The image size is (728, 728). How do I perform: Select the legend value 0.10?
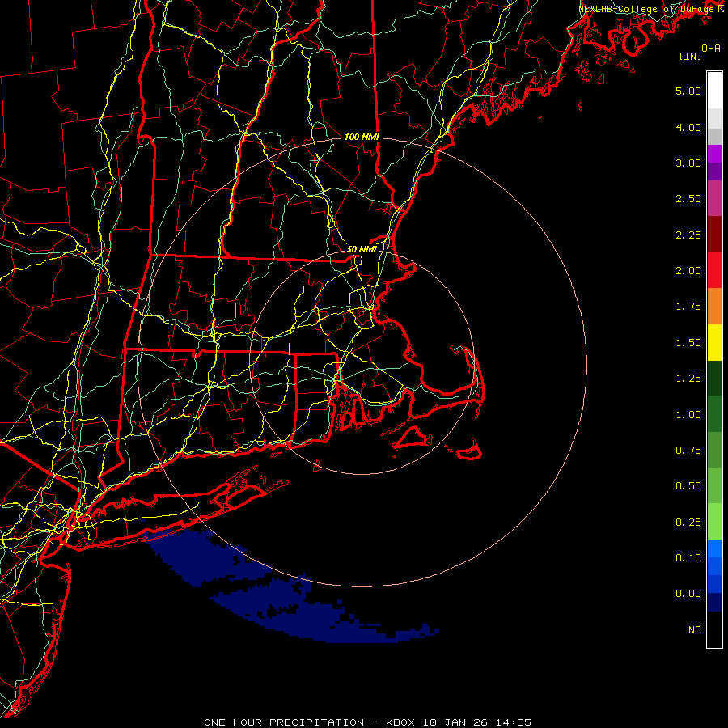pyautogui.click(x=688, y=558)
